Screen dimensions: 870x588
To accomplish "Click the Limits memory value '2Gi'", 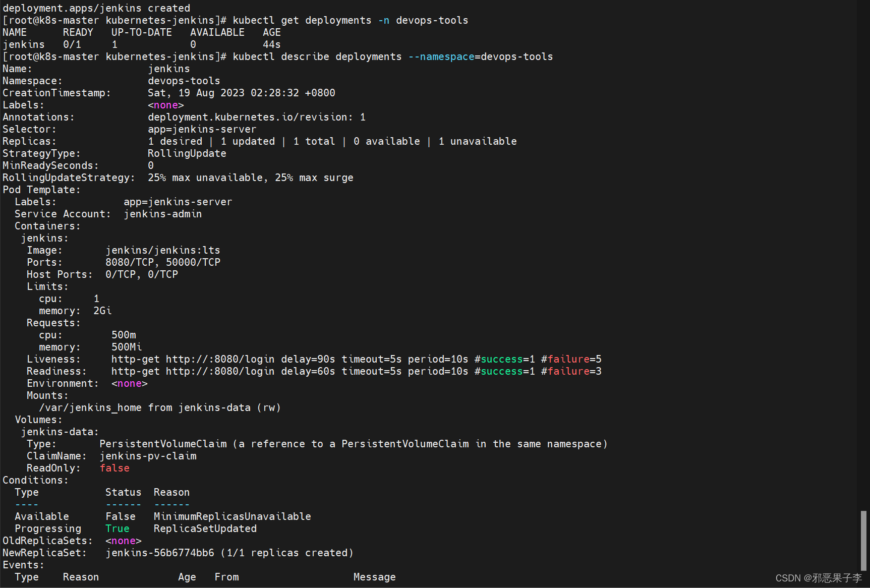I will point(102,311).
